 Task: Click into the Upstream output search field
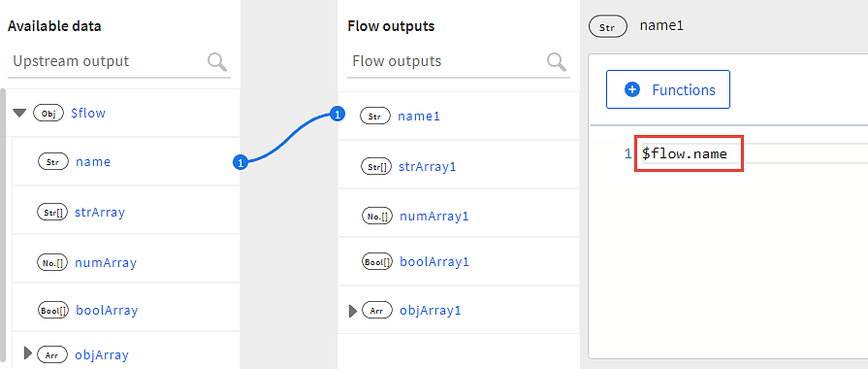pos(107,61)
